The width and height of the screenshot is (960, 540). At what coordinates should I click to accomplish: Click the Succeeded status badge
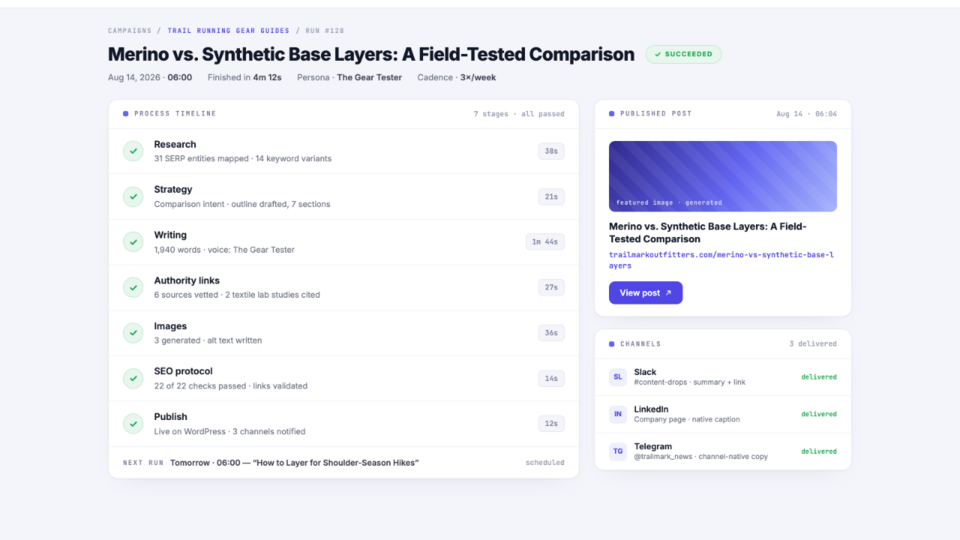coord(683,54)
